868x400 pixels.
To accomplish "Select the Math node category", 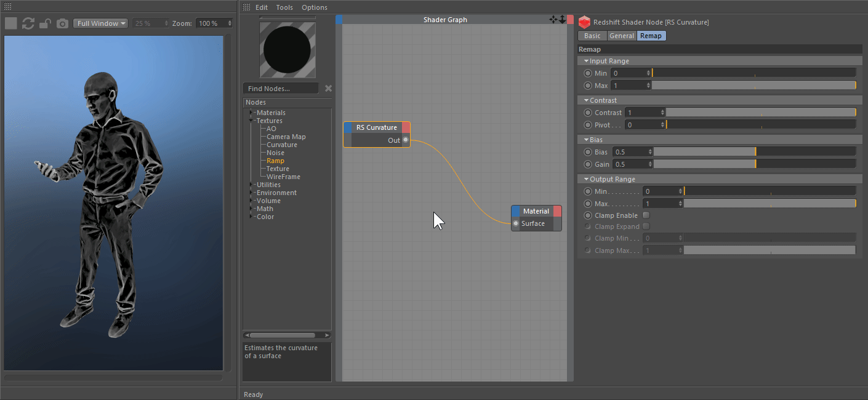I will [265, 209].
